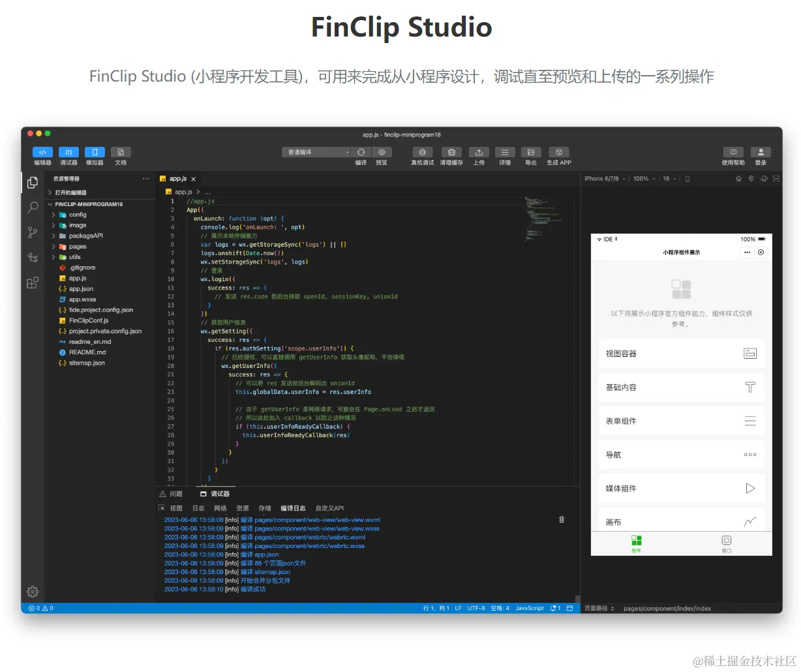Open the settings gear in activity bar

[33, 592]
